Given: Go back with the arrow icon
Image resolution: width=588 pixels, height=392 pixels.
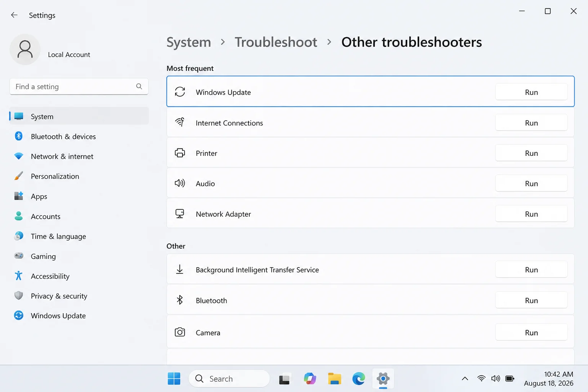Looking at the screenshot, I should point(14,15).
